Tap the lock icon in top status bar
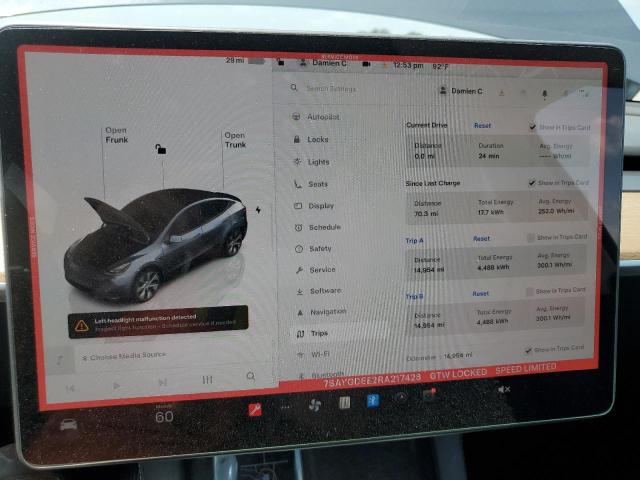The height and width of the screenshot is (480, 640). 280,62
